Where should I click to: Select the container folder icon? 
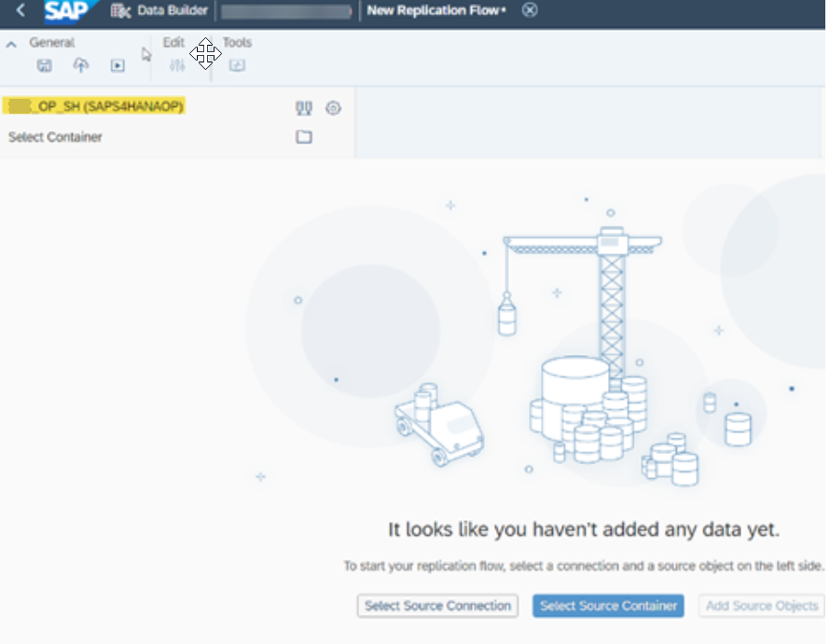coord(302,136)
